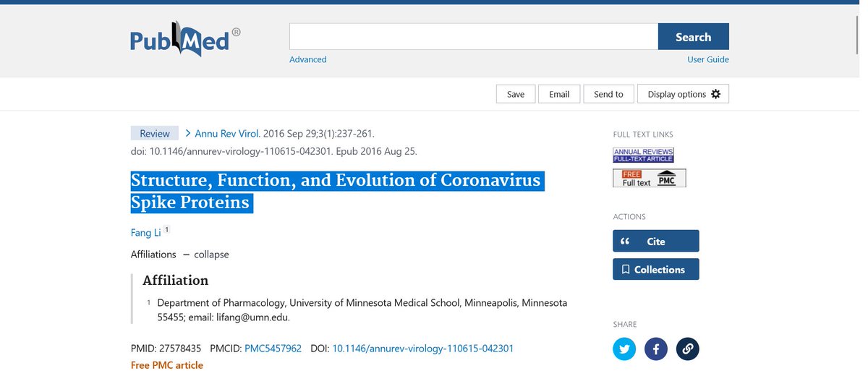Open the PMC5457962 link
This screenshot has height=384, width=868.
273,349
